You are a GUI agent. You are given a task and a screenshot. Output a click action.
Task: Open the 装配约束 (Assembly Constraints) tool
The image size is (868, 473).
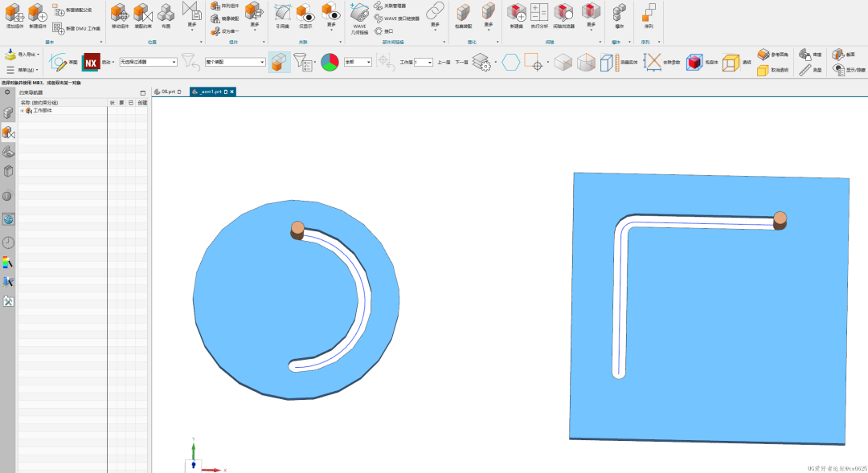[x=142, y=14]
